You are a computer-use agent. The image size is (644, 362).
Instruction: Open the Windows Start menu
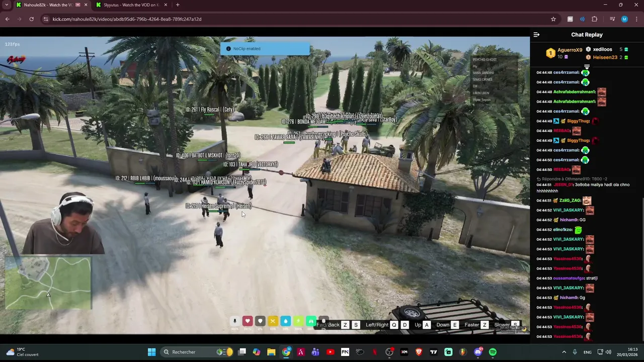[x=151, y=352]
